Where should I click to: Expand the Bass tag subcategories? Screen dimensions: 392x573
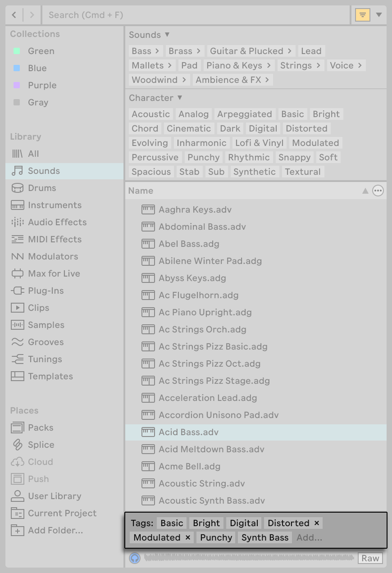(x=157, y=51)
